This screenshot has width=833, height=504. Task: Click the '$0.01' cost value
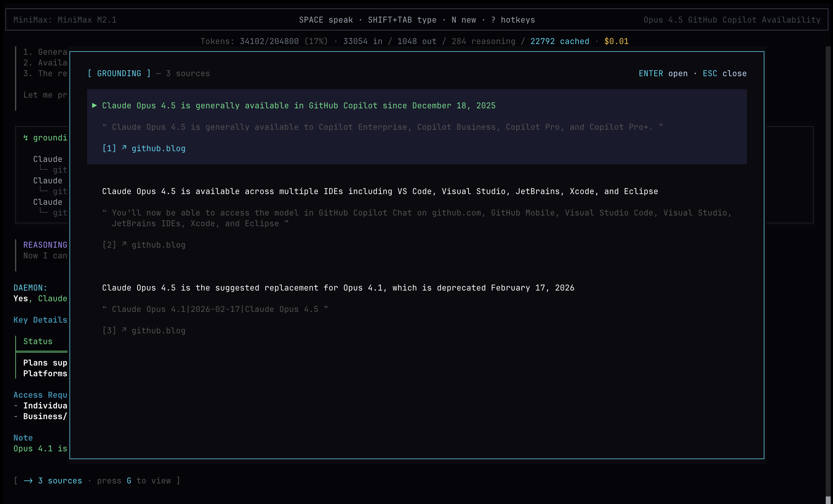(x=616, y=41)
